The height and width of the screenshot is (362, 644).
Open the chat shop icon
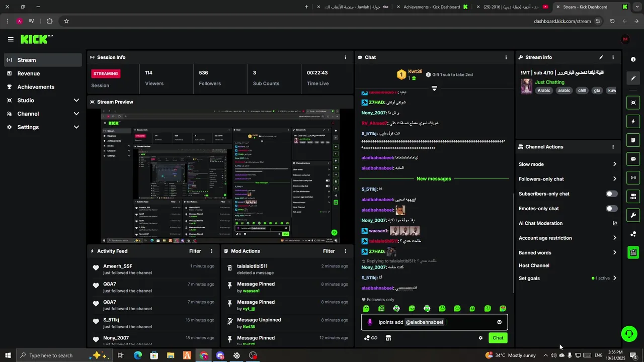388,338
